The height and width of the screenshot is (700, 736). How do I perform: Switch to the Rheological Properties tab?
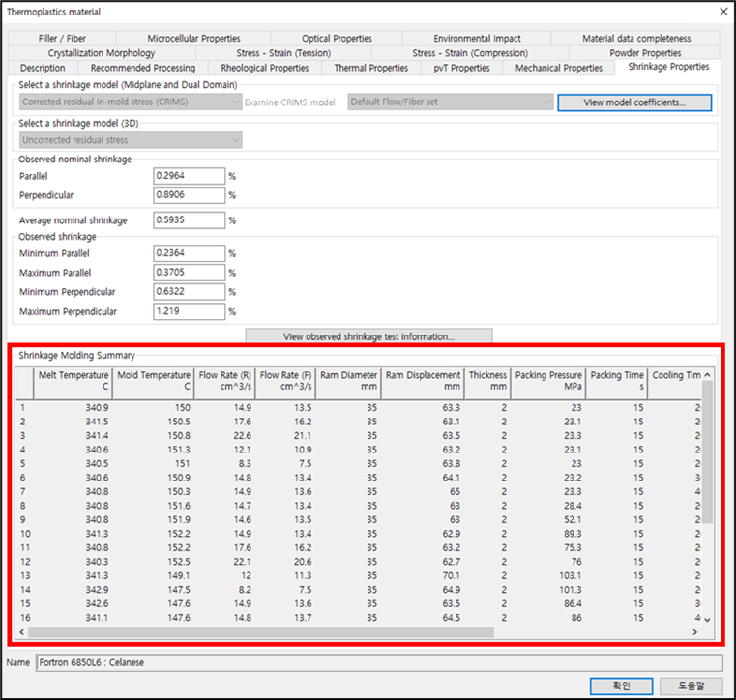click(264, 69)
